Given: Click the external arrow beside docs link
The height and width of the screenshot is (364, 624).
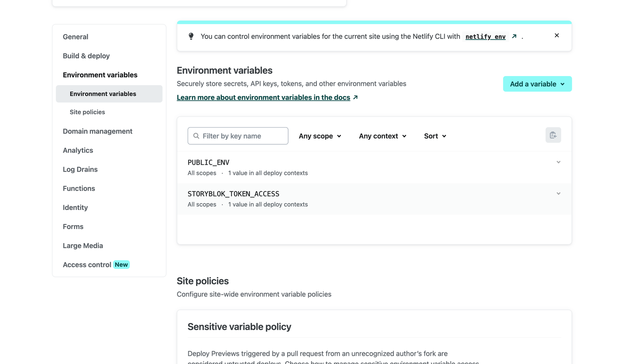Looking at the screenshot, I should 355,97.
